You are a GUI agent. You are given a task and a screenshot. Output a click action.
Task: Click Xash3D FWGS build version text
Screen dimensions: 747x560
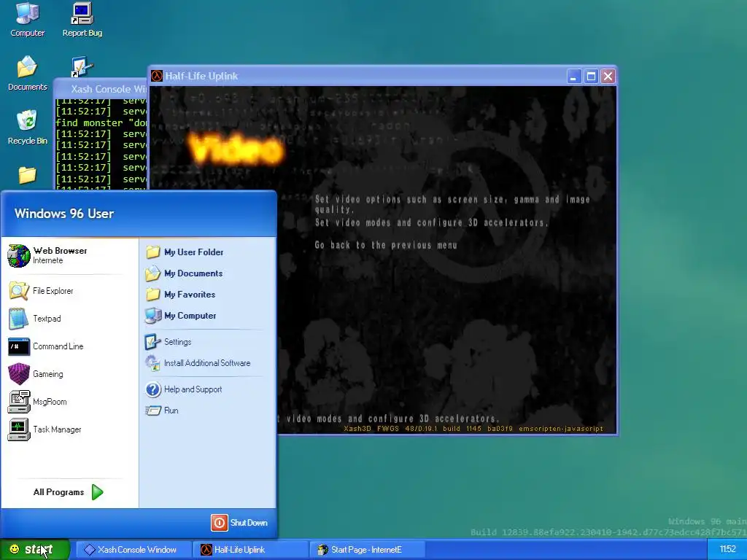pyautogui.click(x=473, y=429)
